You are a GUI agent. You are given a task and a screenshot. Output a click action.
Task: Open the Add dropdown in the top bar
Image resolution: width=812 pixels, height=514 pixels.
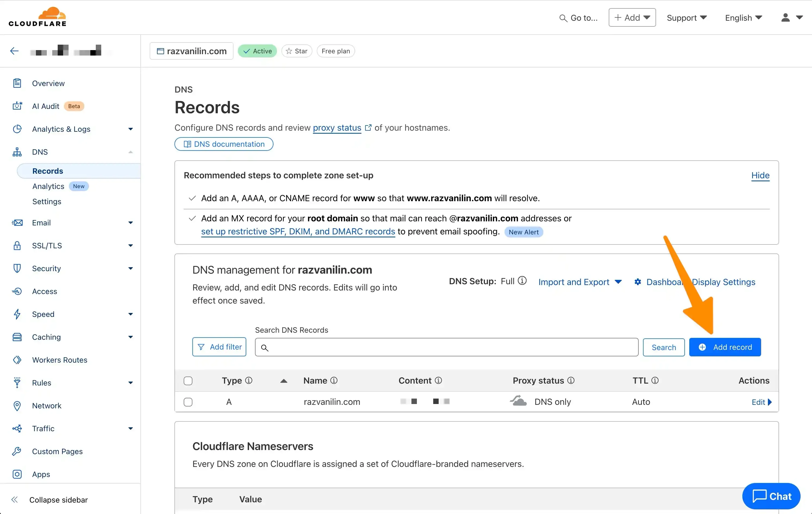coord(632,17)
